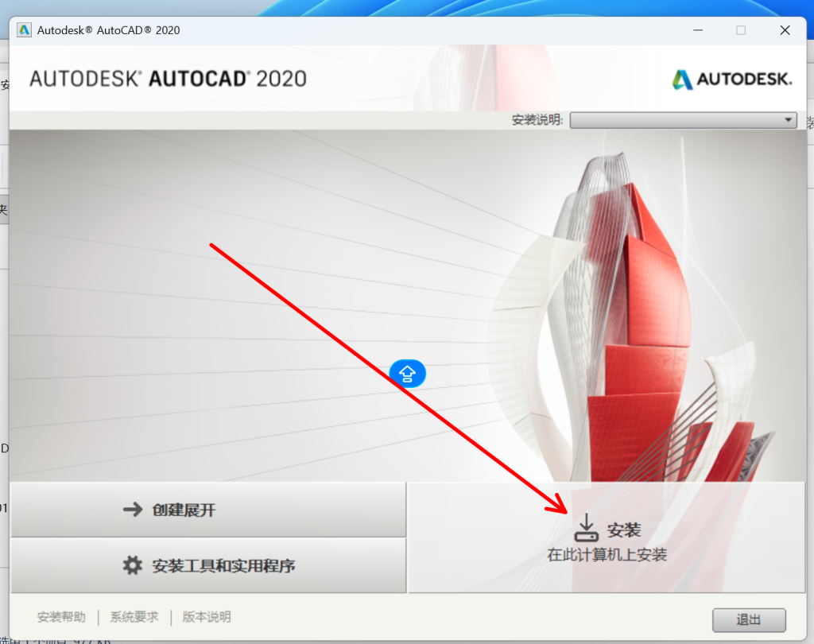Click the arrow icon beside 创建展开
Screen dimensions: 814x644
pyautogui.click(x=132, y=510)
